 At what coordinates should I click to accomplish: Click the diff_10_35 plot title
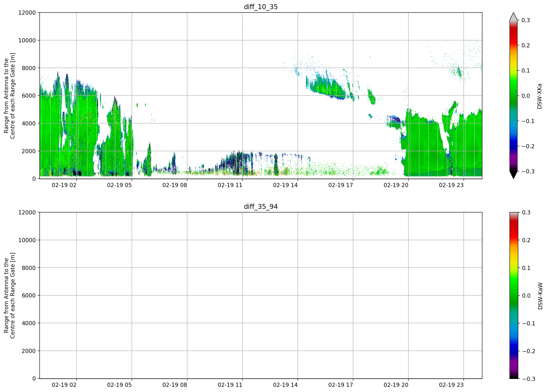click(261, 7)
